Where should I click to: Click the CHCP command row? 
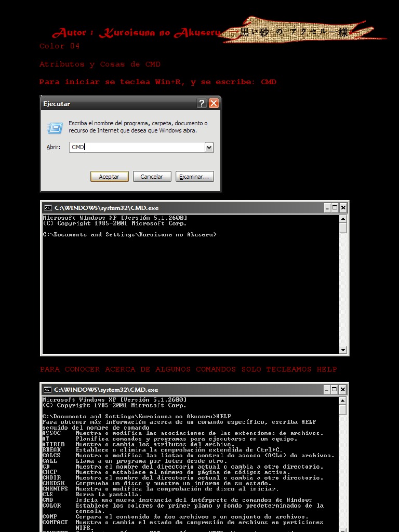(x=166, y=472)
